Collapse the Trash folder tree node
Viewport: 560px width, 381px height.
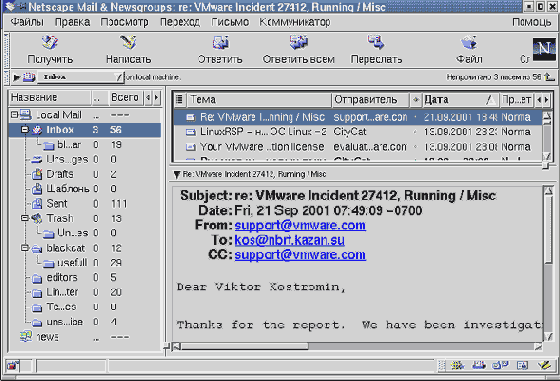pyautogui.click(x=24, y=218)
